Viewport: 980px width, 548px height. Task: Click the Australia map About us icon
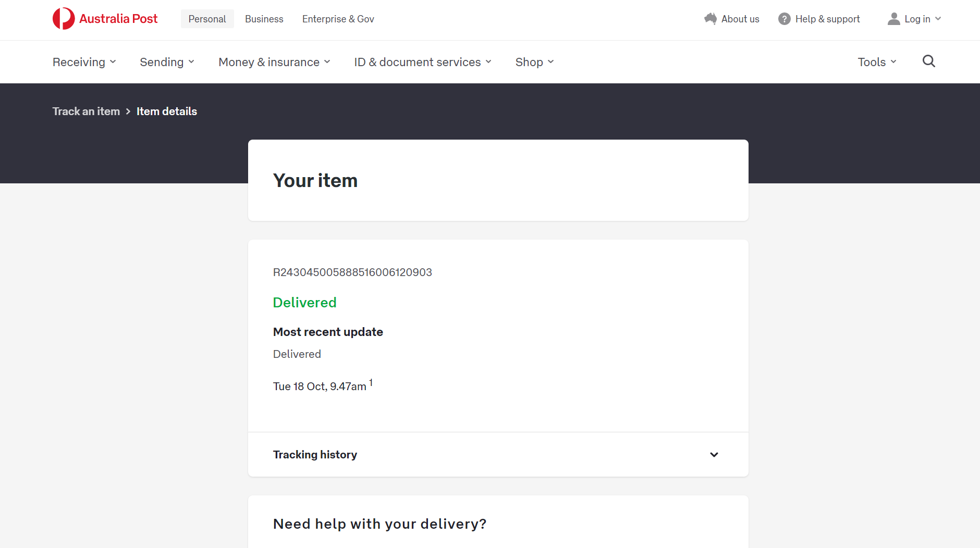(x=710, y=19)
